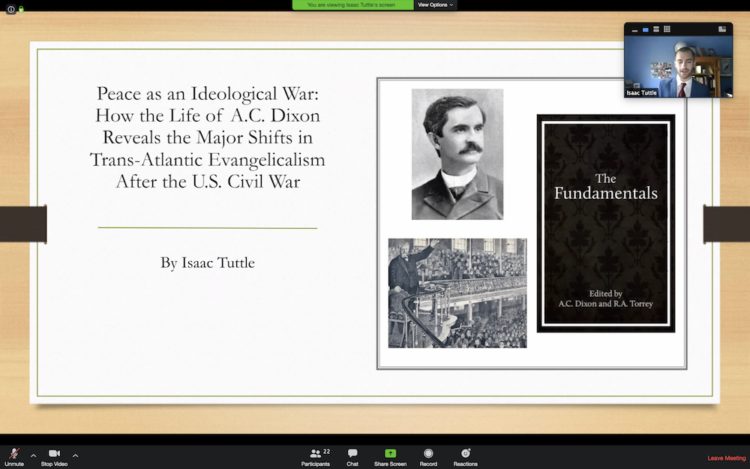Image resolution: width=750 pixels, height=469 pixels.
Task: Unmute the microphone
Action: (x=14, y=455)
